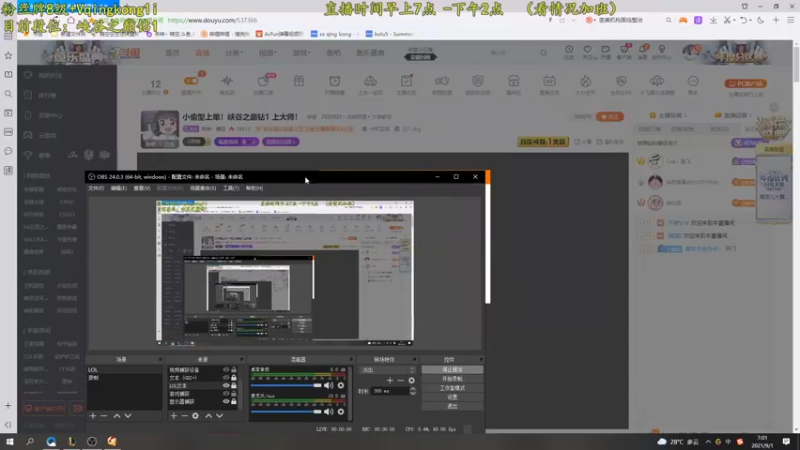Toggle visibility of 显示器捕获 source

pos(226,402)
